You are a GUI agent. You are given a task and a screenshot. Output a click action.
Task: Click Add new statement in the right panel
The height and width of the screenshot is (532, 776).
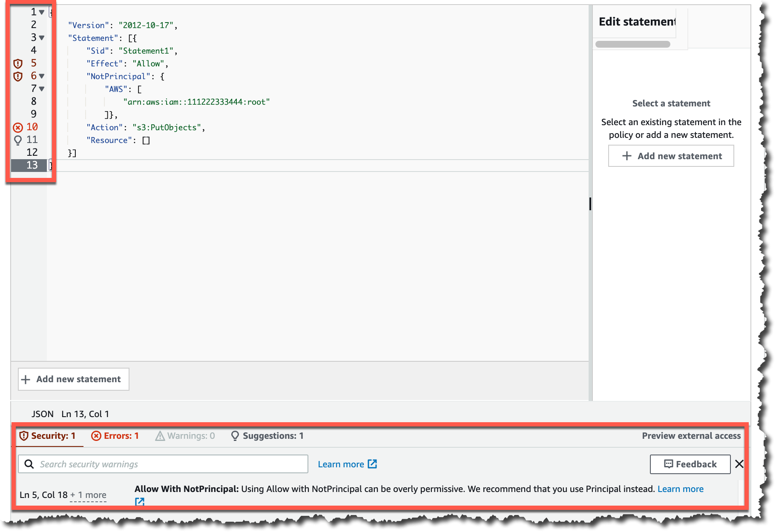click(671, 156)
